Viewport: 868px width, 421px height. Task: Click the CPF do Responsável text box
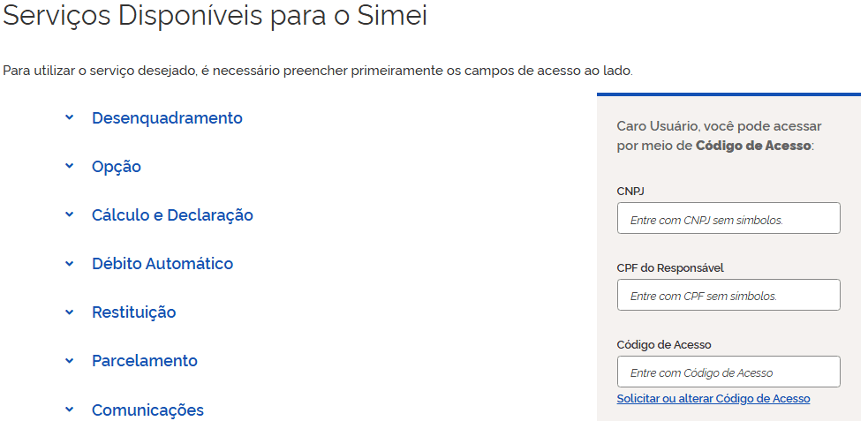(728, 296)
